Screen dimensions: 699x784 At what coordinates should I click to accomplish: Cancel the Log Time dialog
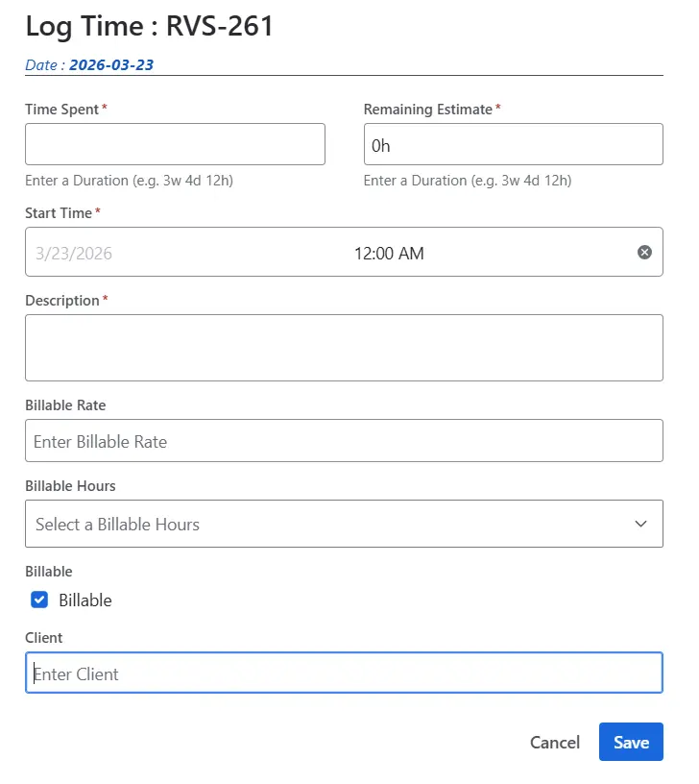coord(555,742)
